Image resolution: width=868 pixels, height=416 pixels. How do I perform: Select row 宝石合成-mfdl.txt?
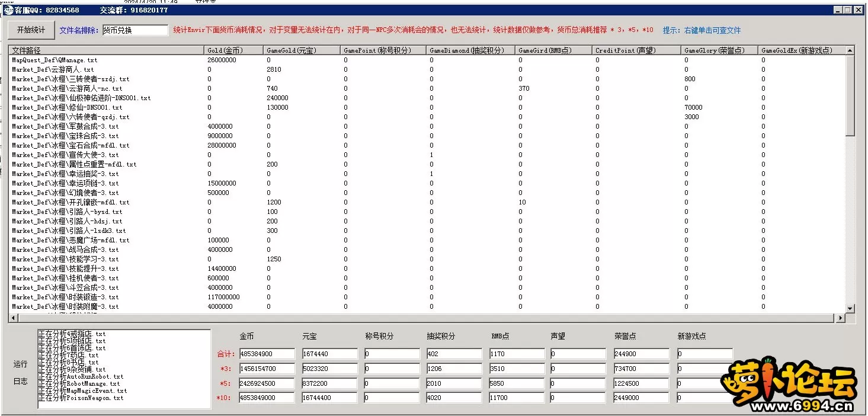[x=427, y=145]
